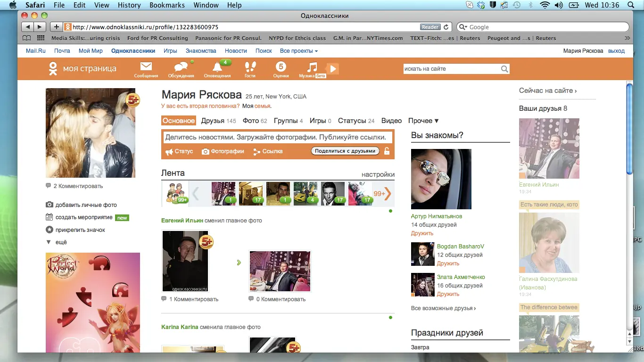Expand the ещё menu in sidebar
644x362 pixels.
coord(56,242)
